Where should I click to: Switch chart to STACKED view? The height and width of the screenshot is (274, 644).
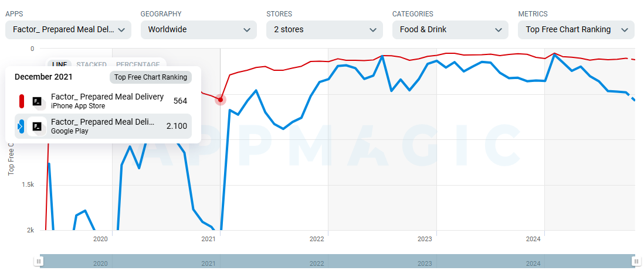[x=91, y=64]
